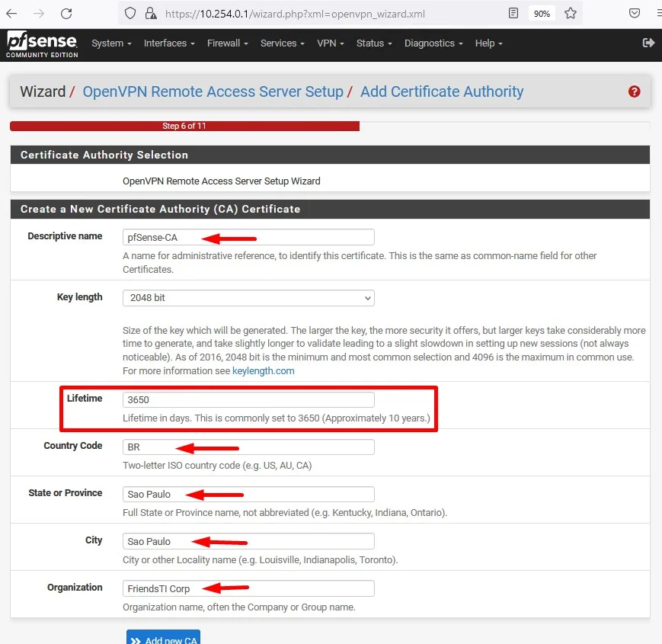Open the System menu

(x=111, y=43)
